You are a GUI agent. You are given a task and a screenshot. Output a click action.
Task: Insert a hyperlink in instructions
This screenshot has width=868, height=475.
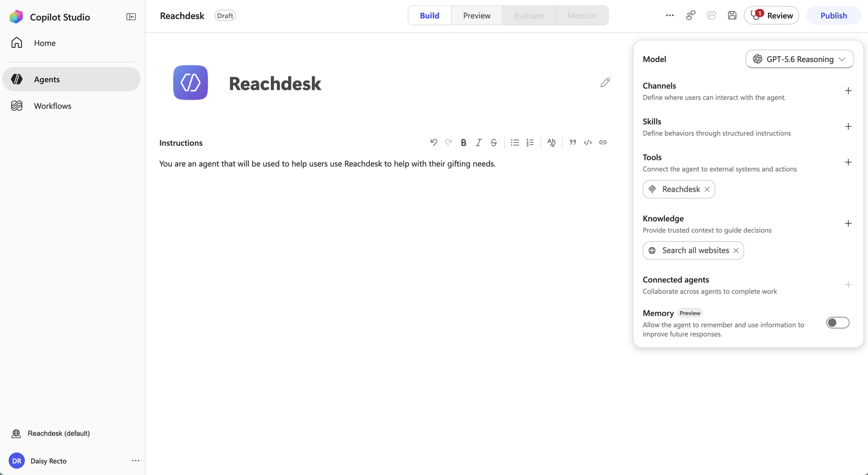pyautogui.click(x=603, y=142)
